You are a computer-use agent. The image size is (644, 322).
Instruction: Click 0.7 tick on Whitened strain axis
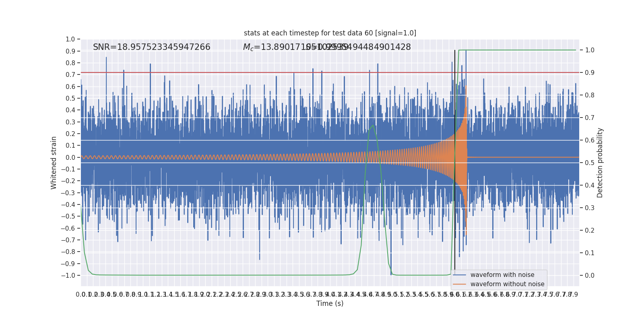(70, 75)
